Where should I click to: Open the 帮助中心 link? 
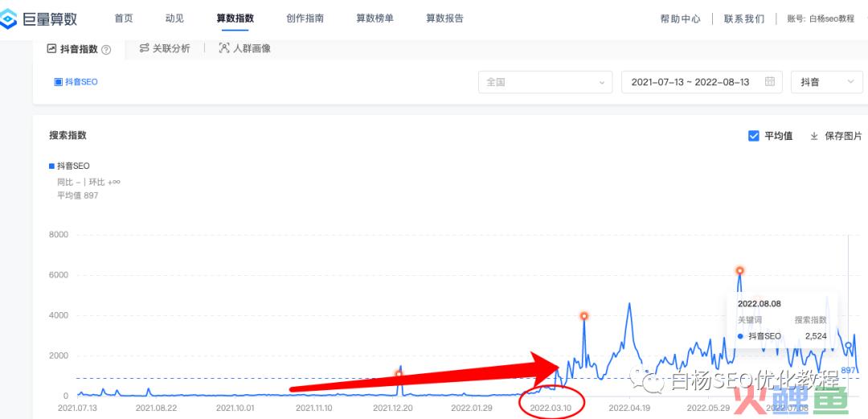(681, 18)
